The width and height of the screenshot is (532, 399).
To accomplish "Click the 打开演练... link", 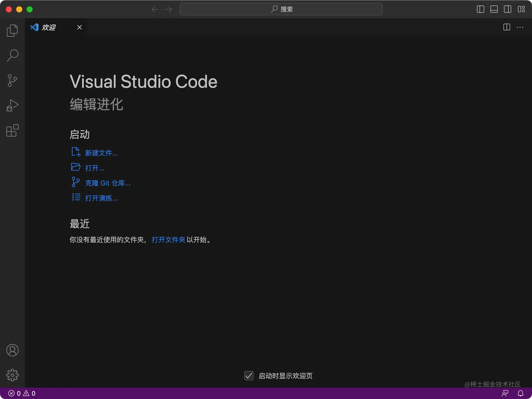I will (101, 198).
